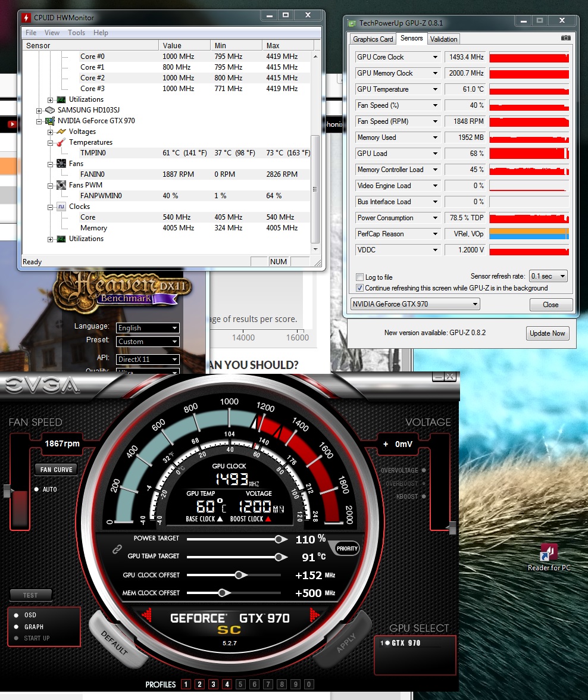Toggle the KBOOST option

coord(424,496)
